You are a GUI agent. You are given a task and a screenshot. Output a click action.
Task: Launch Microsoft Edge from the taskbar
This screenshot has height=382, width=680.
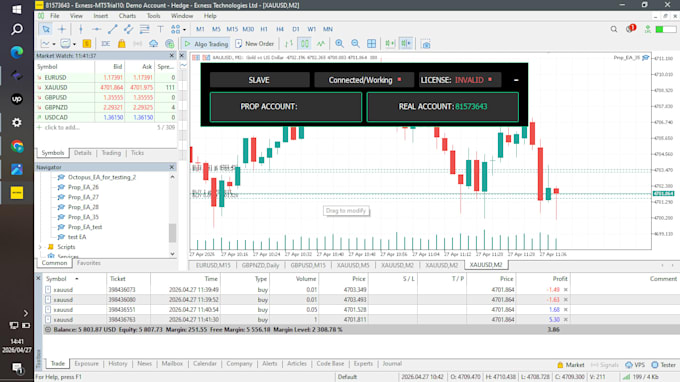point(16,52)
